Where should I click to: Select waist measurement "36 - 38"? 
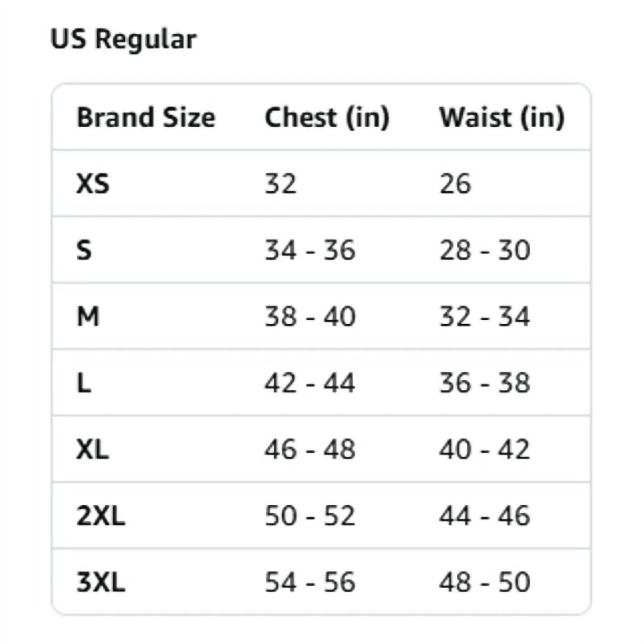(x=485, y=383)
